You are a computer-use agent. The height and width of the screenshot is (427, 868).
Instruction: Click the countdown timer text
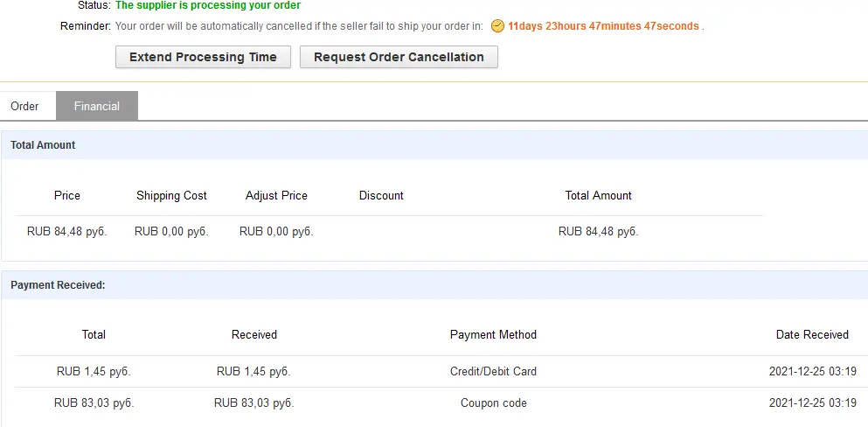(x=603, y=26)
